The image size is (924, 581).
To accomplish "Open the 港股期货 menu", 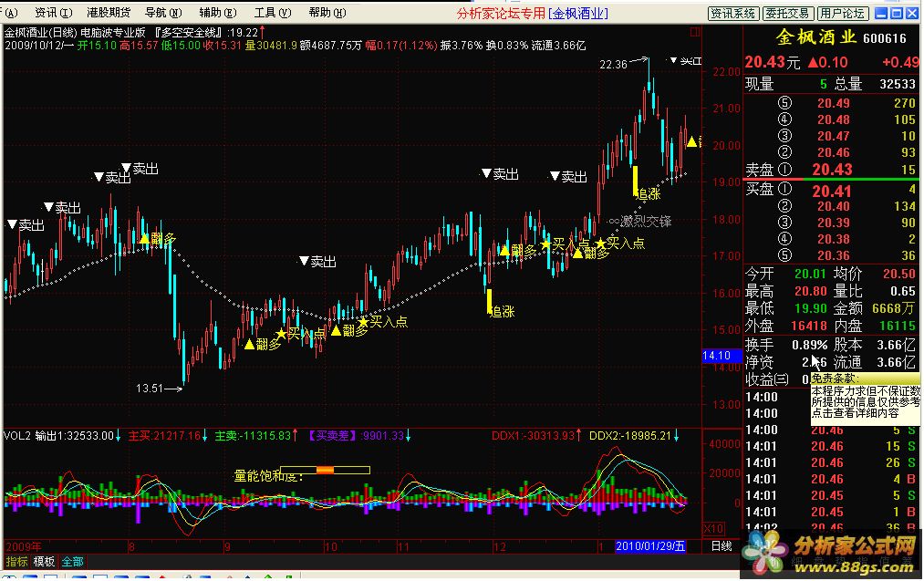I will click(109, 13).
